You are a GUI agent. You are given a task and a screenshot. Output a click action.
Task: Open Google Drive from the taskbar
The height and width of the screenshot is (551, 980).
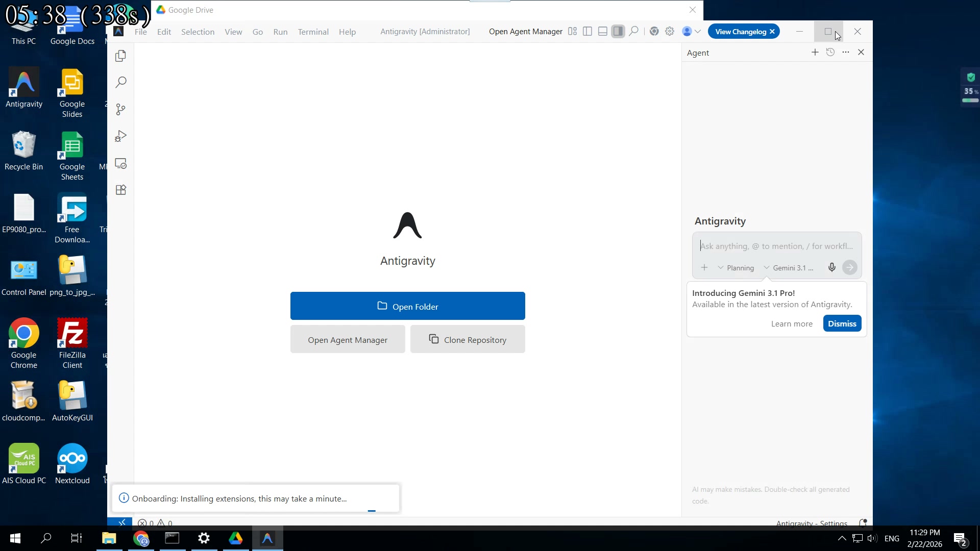click(235, 538)
